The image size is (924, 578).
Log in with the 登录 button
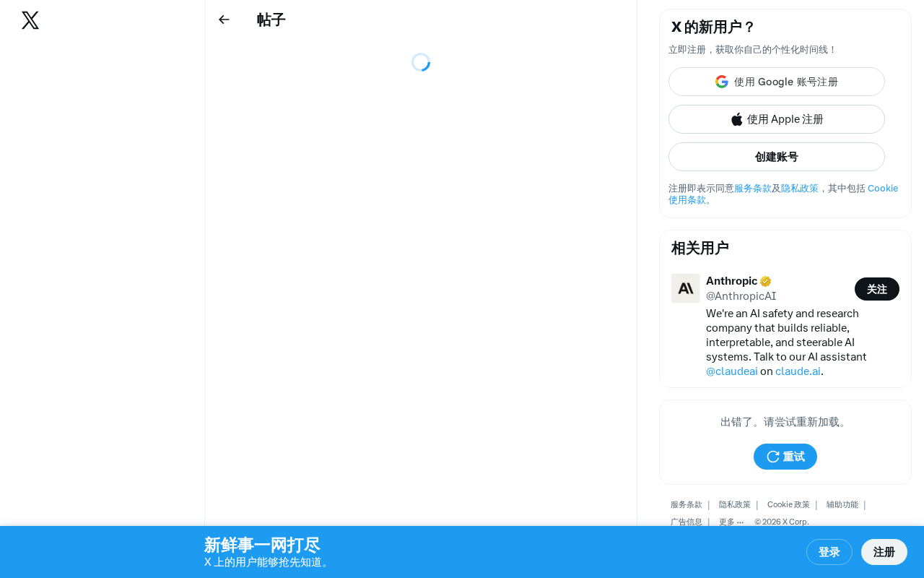(x=829, y=552)
